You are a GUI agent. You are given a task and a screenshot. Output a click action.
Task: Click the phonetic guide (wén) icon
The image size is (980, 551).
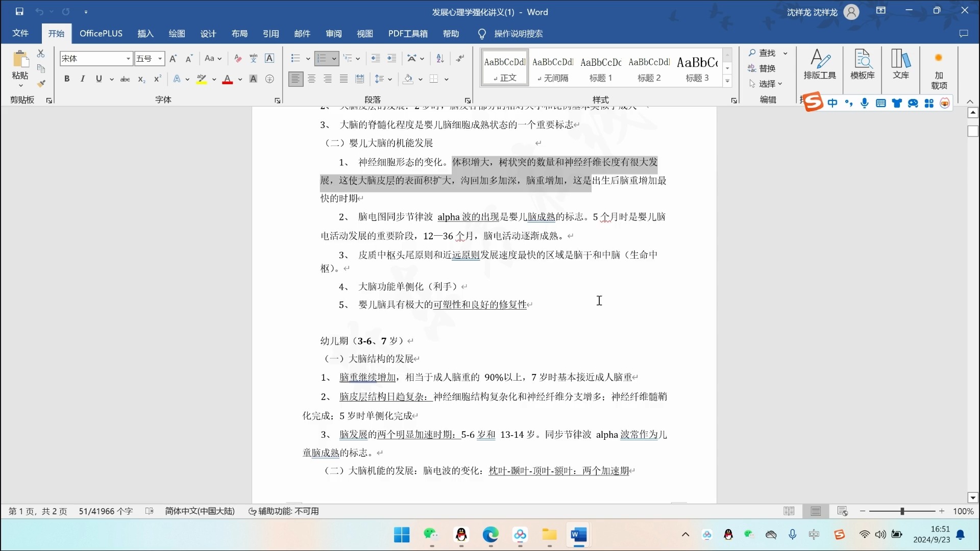253,58
